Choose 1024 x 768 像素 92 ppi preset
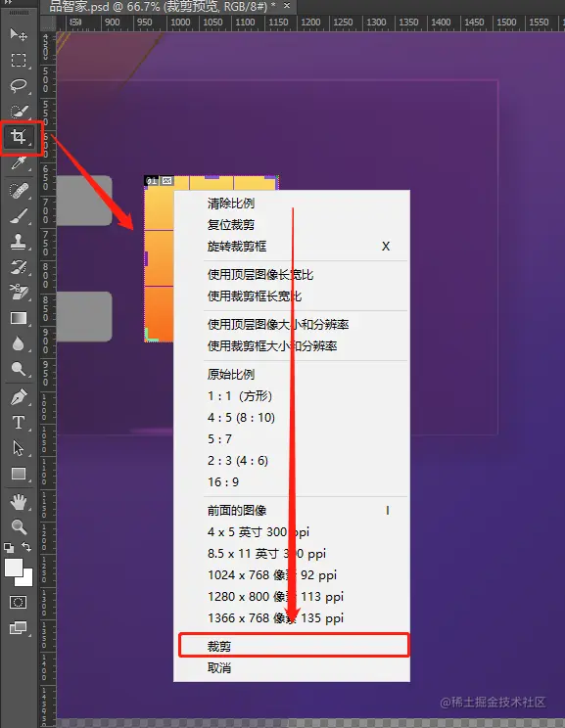Viewport: 565px width, 728px height. (292, 574)
